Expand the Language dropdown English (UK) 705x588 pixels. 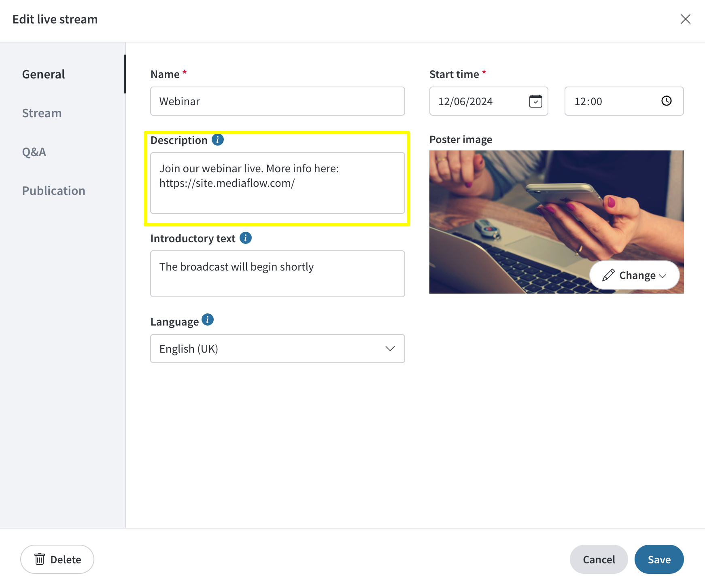click(x=278, y=349)
